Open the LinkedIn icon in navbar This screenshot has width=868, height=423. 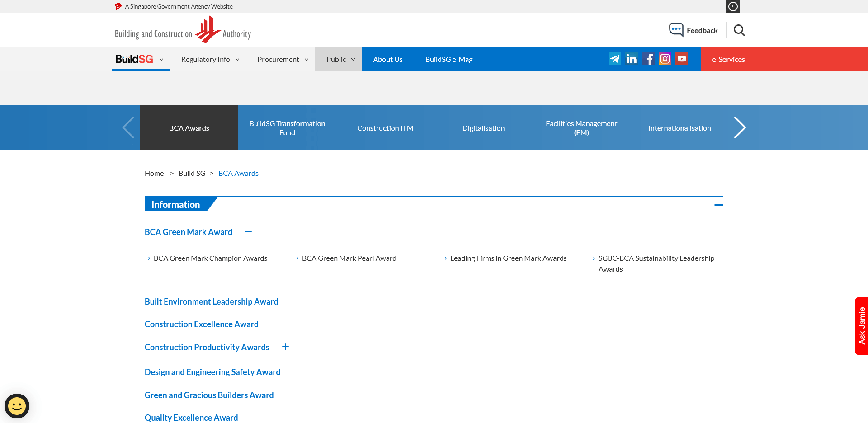(631, 59)
